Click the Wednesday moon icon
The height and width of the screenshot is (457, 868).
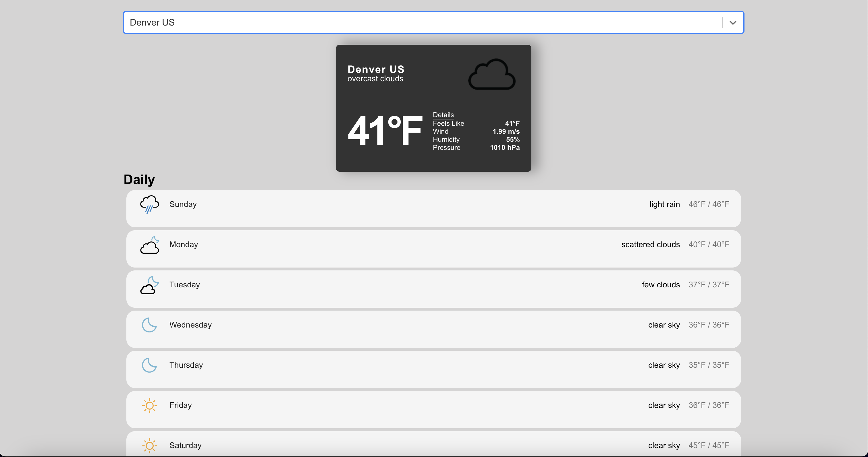click(x=149, y=325)
